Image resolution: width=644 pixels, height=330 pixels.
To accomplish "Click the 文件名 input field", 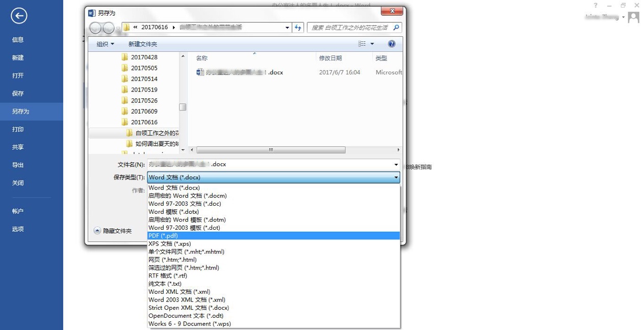I will tap(273, 164).
